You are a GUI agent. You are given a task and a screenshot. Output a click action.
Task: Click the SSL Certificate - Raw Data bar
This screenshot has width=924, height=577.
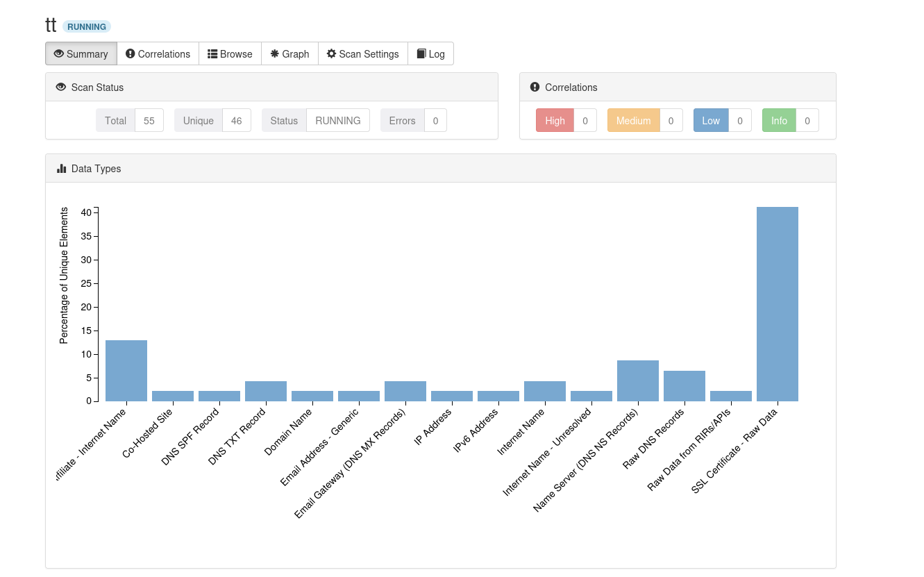tap(777, 304)
